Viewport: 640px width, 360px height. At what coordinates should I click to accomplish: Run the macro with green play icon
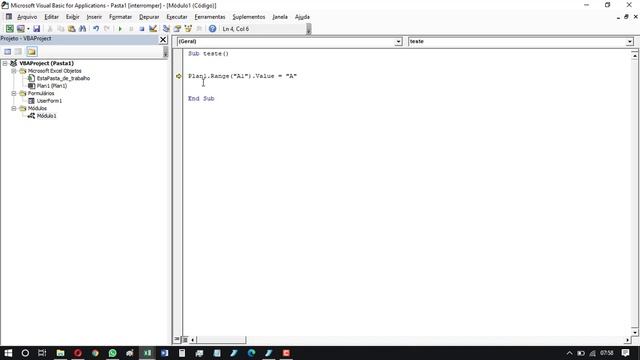[x=120, y=29]
